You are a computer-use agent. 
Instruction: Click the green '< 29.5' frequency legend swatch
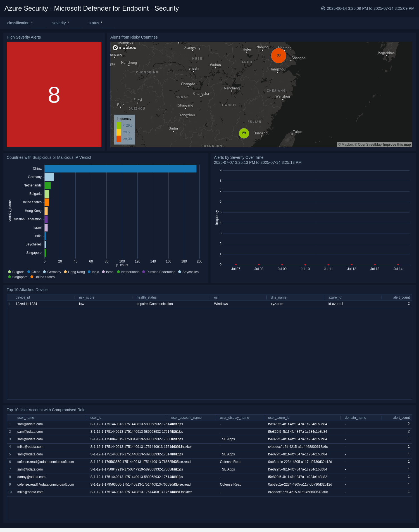point(119,126)
